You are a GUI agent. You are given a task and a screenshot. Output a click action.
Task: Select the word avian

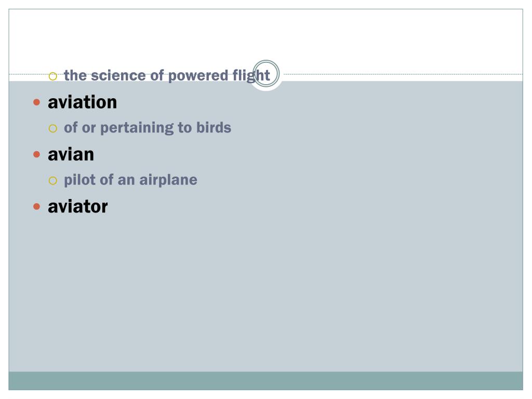71,154
